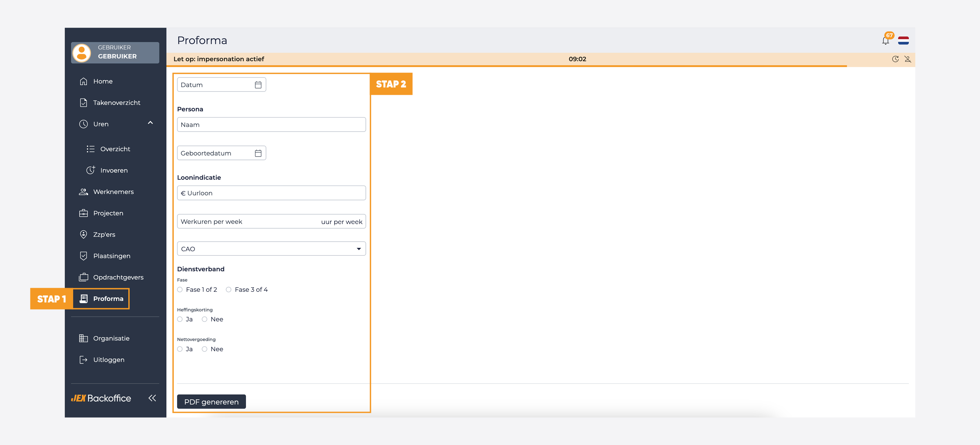Click the Plaatsingen shield-check icon

(83, 256)
